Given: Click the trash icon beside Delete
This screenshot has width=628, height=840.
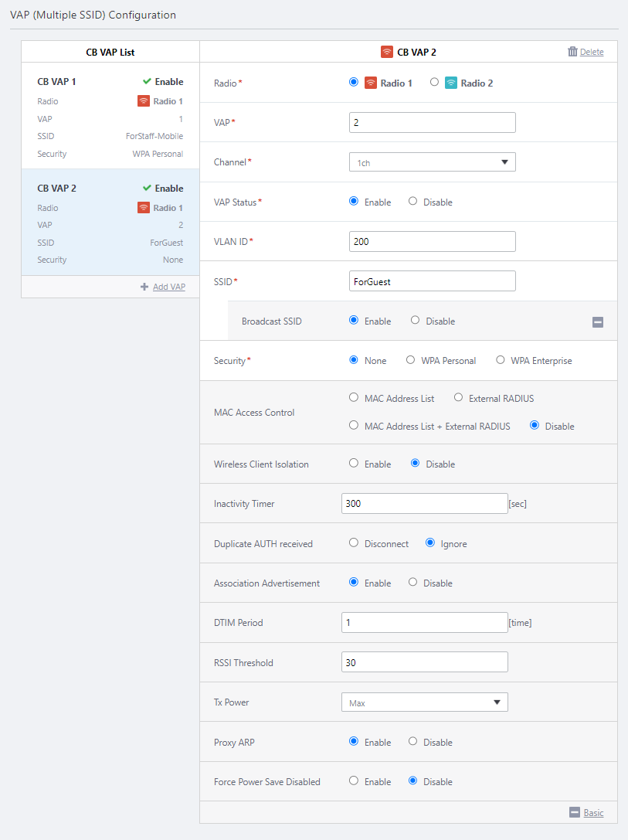Looking at the screenshot, I should coord(572,52).
